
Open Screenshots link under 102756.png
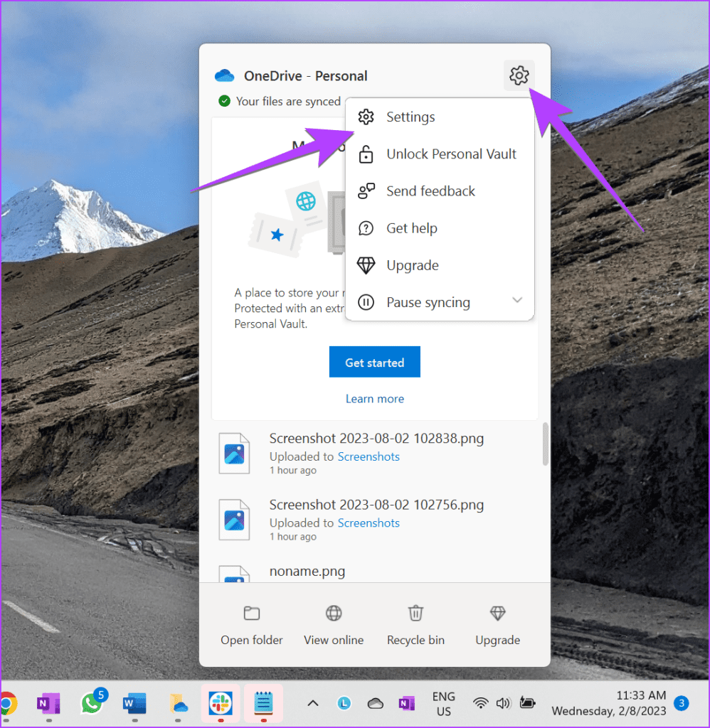[368, 523]
